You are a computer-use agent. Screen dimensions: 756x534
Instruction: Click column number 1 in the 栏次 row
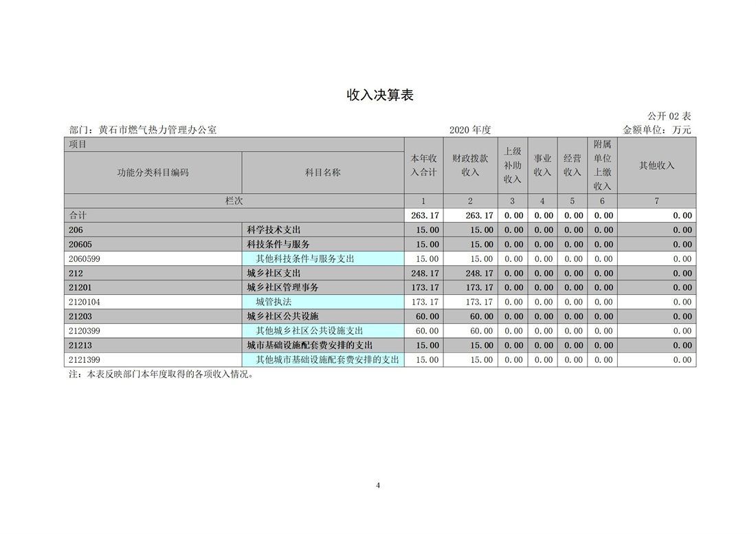(x=424, y=201)
